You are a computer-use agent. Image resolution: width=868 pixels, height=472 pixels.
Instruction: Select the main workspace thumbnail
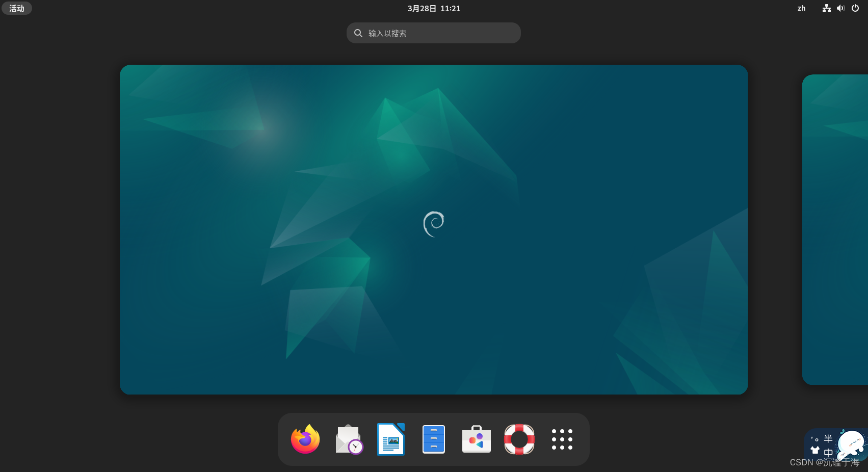click(434, 229)
